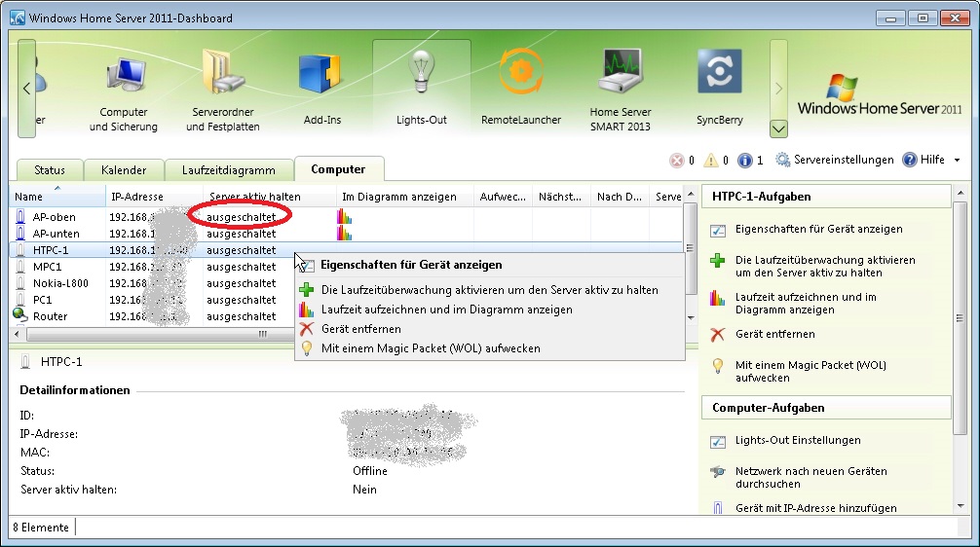The image size is (980, 547).
Task: Choose Laufzeit aufzeichnen in context menu
Action: [490, 310]
